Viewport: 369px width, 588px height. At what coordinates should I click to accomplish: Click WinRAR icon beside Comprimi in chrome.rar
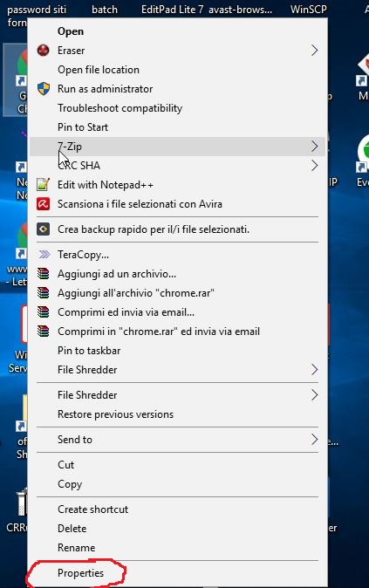43,332
